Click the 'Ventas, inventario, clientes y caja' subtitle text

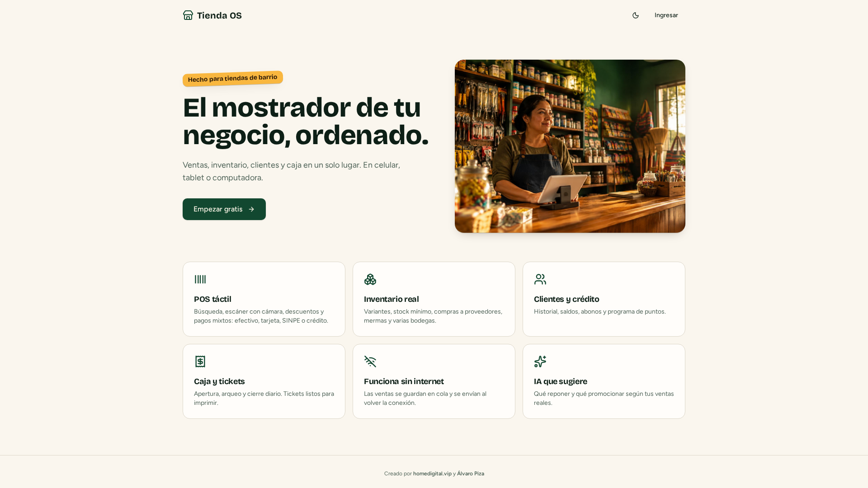click(292, 171)
